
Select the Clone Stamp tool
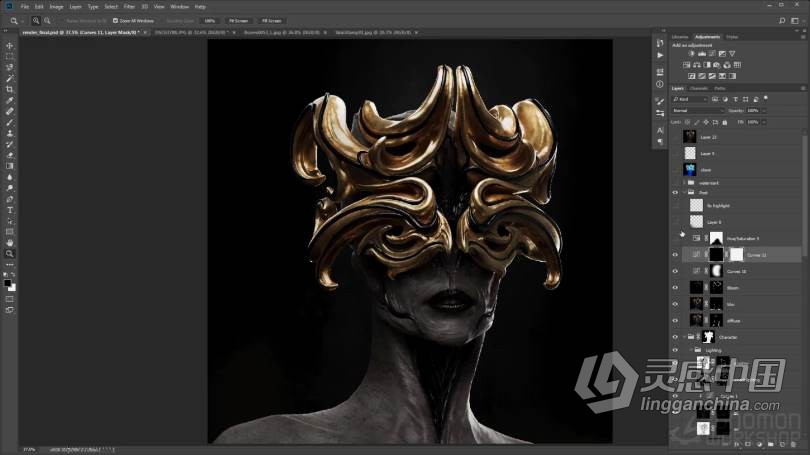(9, 133)
